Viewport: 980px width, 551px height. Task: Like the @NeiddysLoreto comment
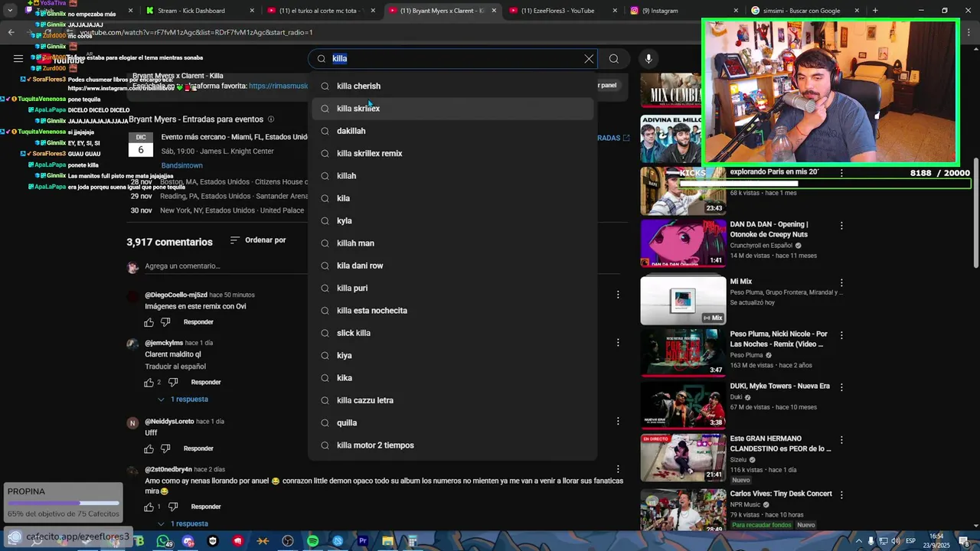click(x=149, y=448)
